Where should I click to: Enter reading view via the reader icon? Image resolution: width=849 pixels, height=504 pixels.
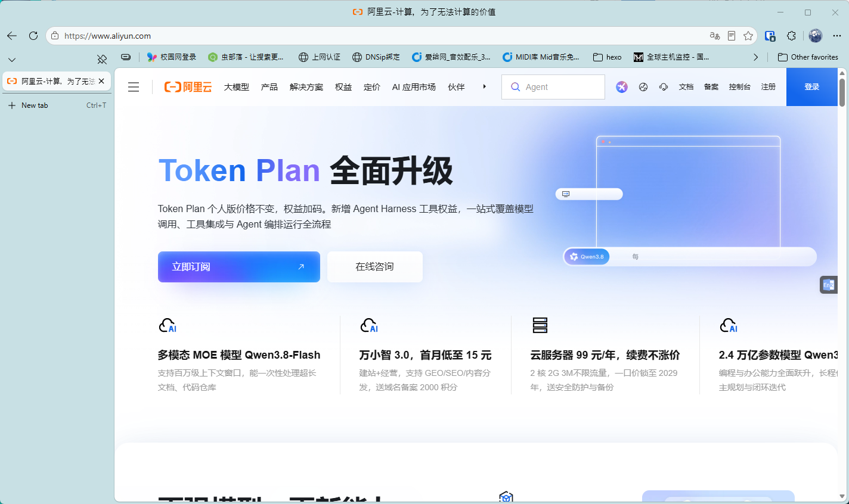click(732, 36)
